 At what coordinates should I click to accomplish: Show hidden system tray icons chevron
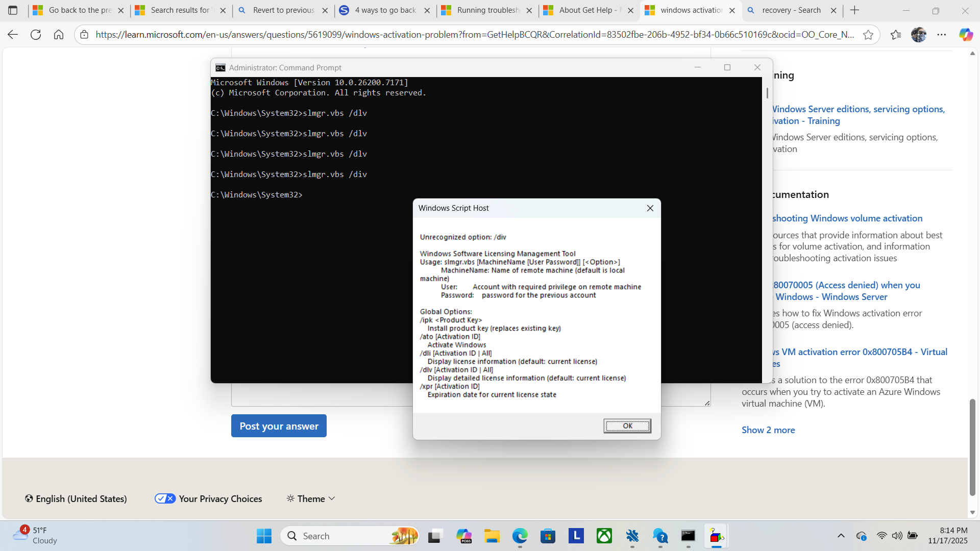click(x=841, y=536)
